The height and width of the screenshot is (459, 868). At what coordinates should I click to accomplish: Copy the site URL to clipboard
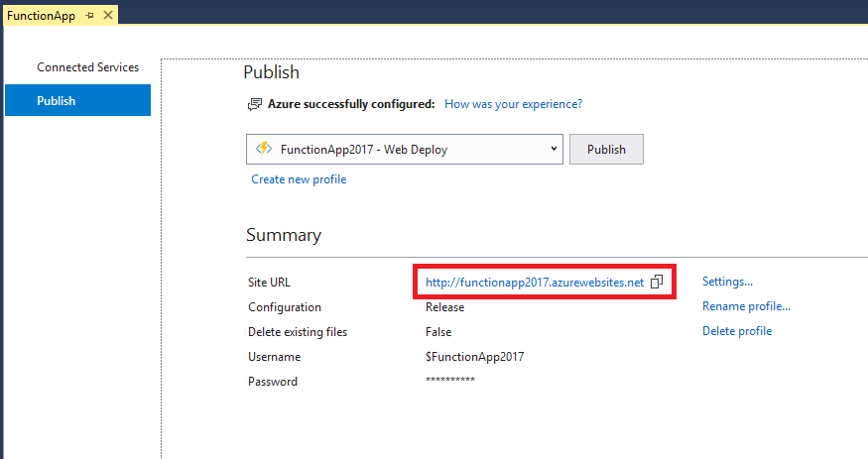657,282
